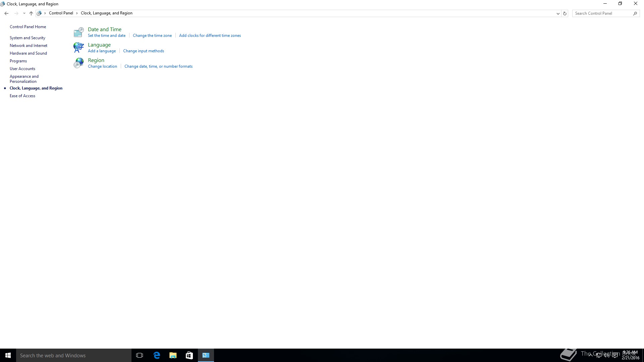Open Task View from taskbar
This screenshot has height=362, width=644.
pos(140,355)
